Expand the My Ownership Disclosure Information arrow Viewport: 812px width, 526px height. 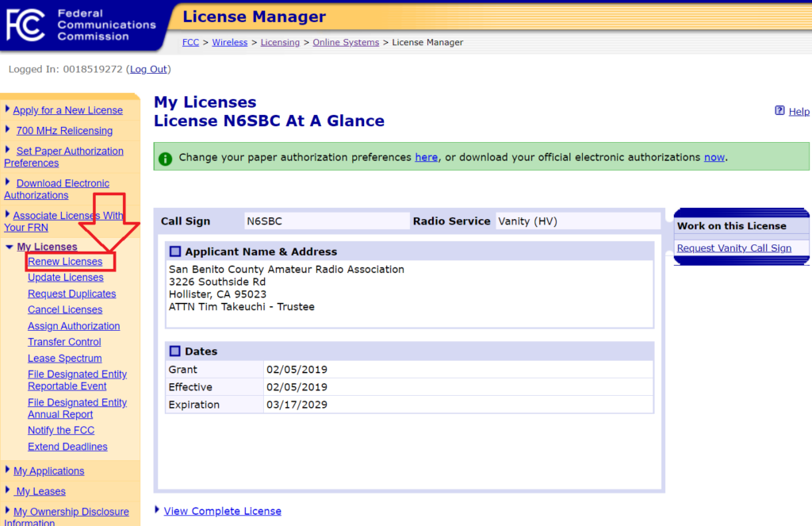(7, 510)
